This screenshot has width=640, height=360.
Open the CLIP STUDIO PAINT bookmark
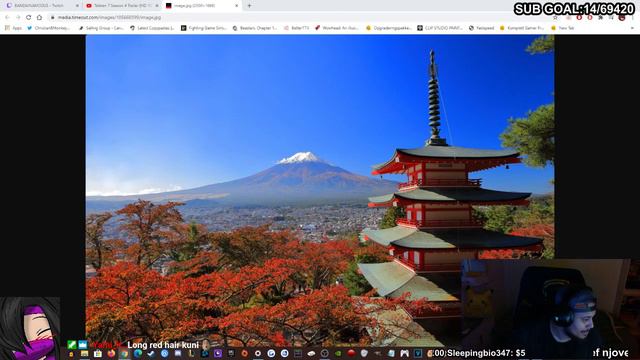440,28
